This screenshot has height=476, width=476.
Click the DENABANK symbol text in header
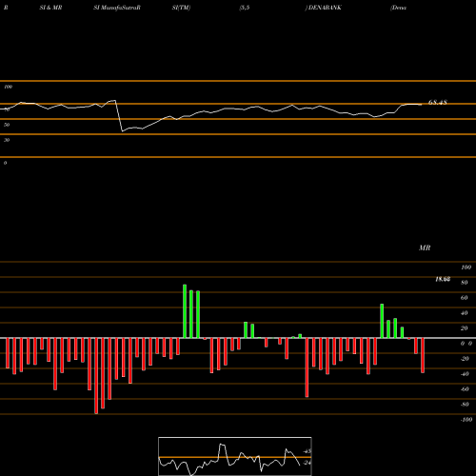325,8
